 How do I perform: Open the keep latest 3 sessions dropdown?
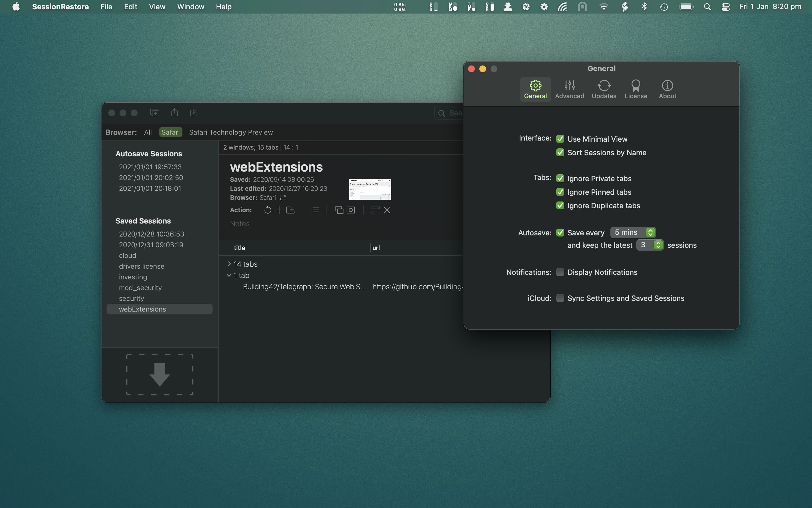click(x=650, y=245)
